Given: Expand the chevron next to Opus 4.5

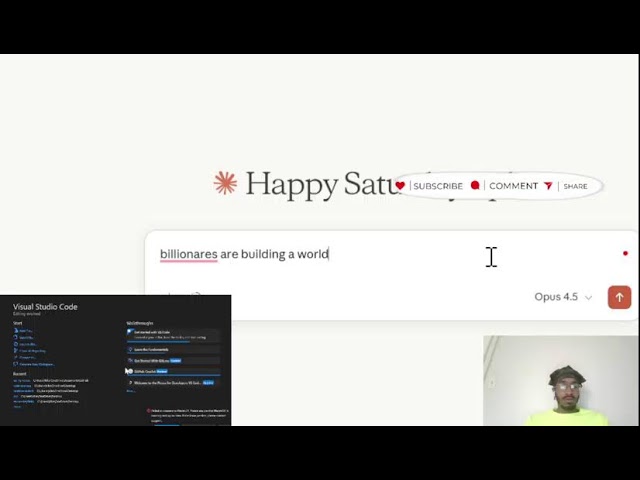Looking at the screenshot, I should click(x=588, y=298).
